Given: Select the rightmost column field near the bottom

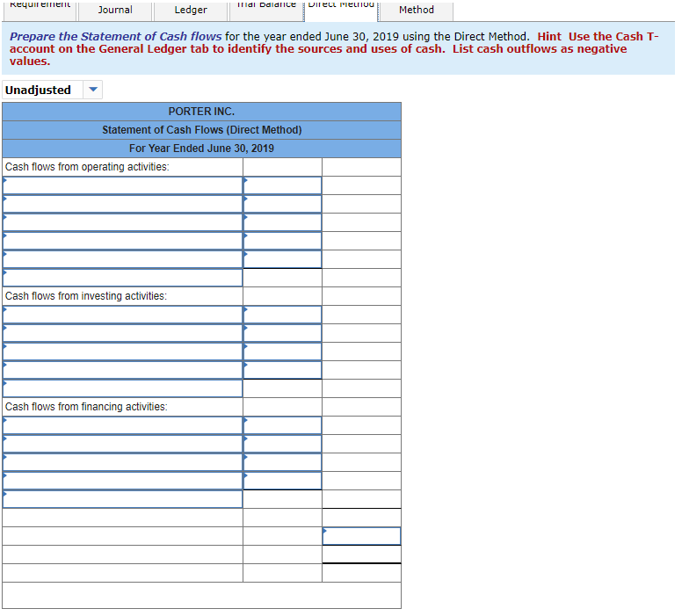Looking at the screenshot, I should pos(361,536).
